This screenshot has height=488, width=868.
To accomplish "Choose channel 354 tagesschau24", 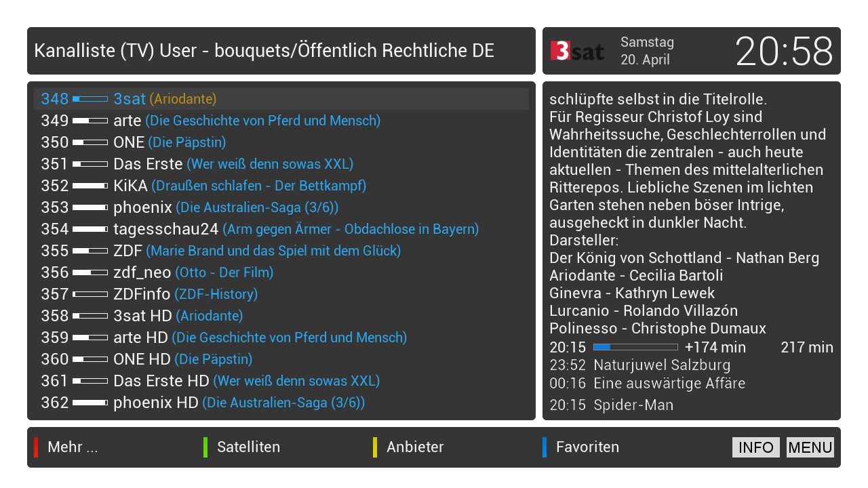I will click(x=281, y=229).
